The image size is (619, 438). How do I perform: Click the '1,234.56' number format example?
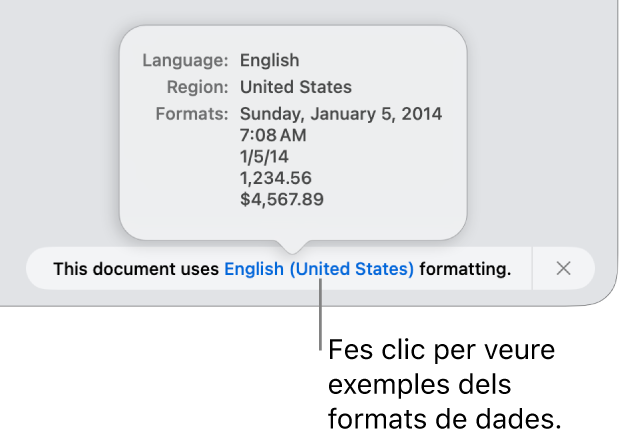pos(276,178)
